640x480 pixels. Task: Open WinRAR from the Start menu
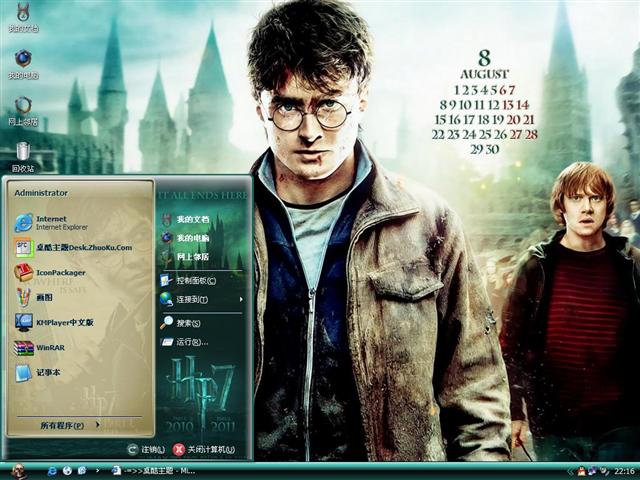39,348
